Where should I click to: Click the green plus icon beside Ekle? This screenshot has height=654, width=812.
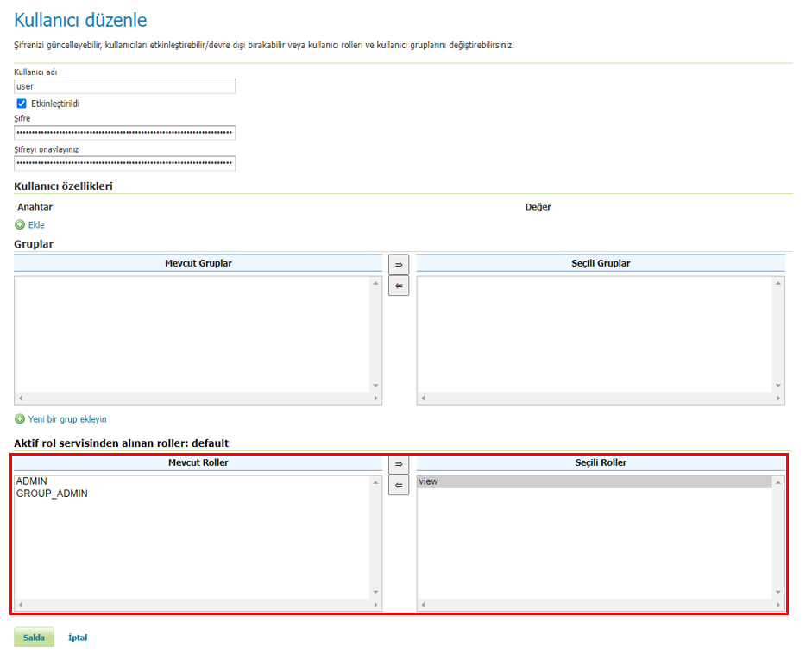tap(20, 224)
